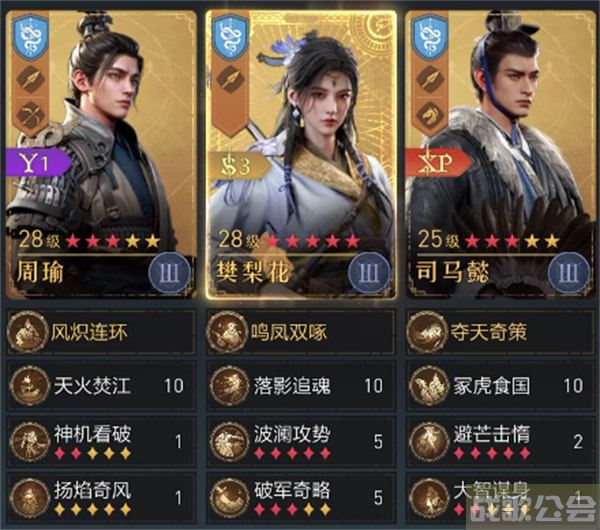Tap the 波澜攻势 skill icon
The height and width of the screenshot is (530, 600).
point(230,442)
